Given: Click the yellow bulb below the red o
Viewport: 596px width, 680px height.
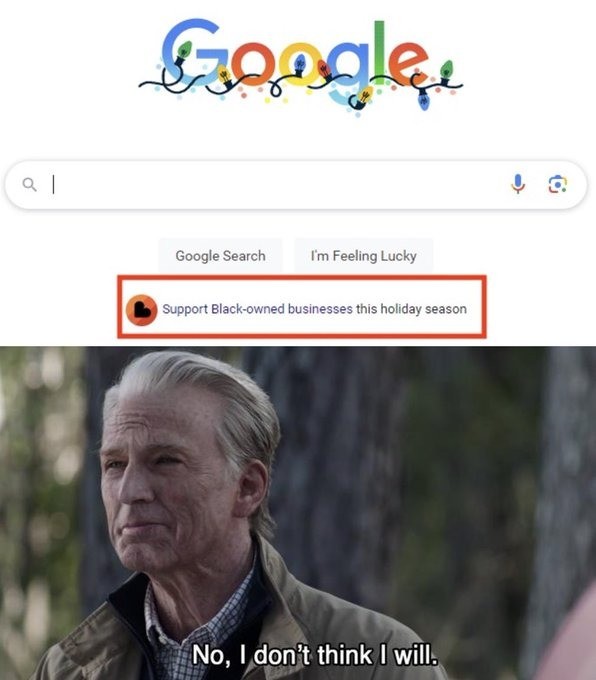Looking at the screenshot, I should [224, 77].
